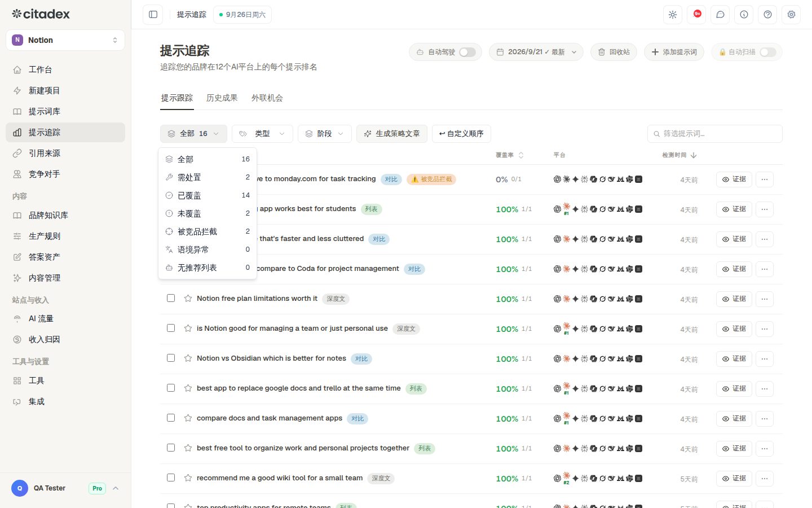
Task: Open 引用来源 in sidebar
Action: click(65, 153)
